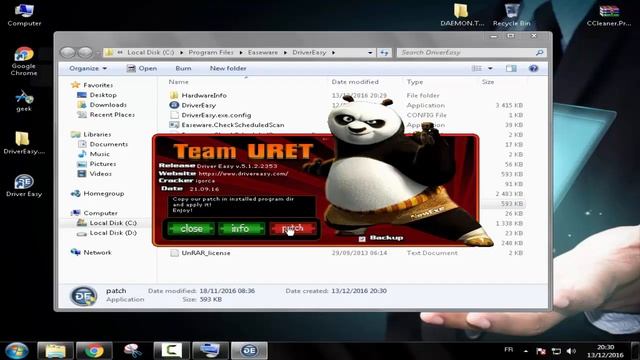The width and height of the screenshot is (640, 360).
Task: Click the volume speaker tray icon
Action: pyautogui.click(x=571, y=351)
